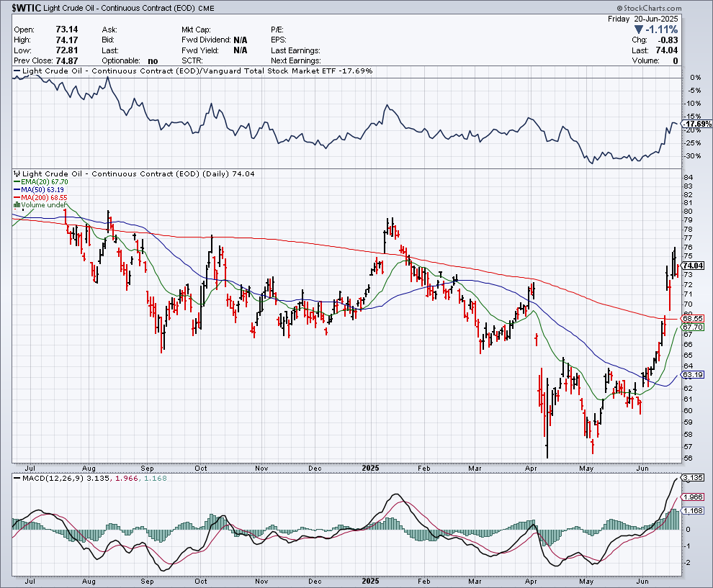This screenshot has height=588, width=713.
Task: Click the MA(50) 63.19 legend entry
Action: tap(42, 189)
